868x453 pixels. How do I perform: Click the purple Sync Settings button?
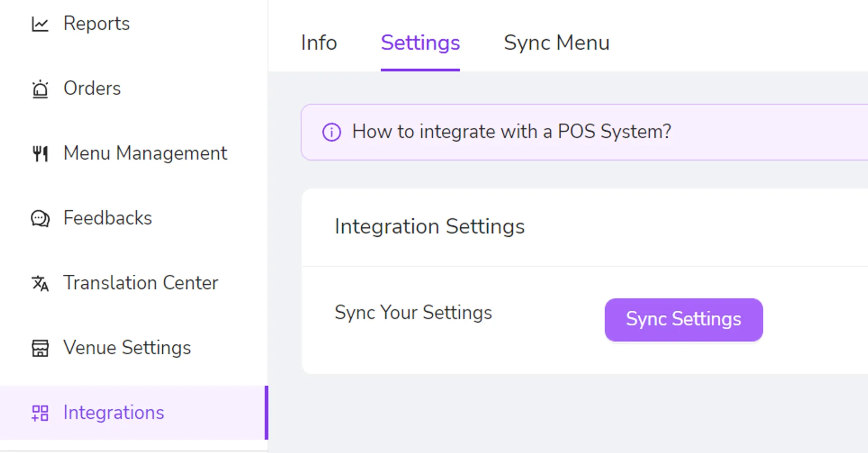pos(684,319)
